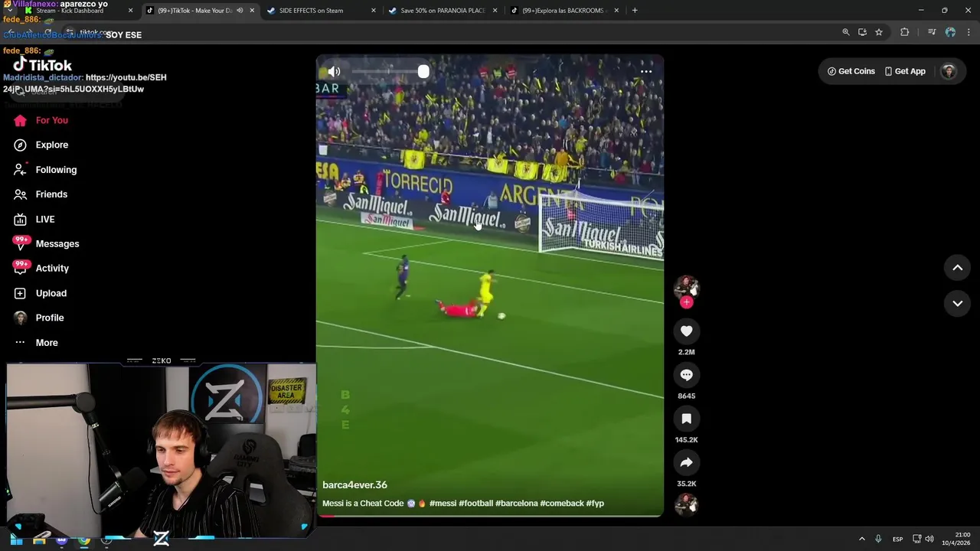980x551 pixels.
Task: Seek on the video progress bar
Action: pos(490,516)
